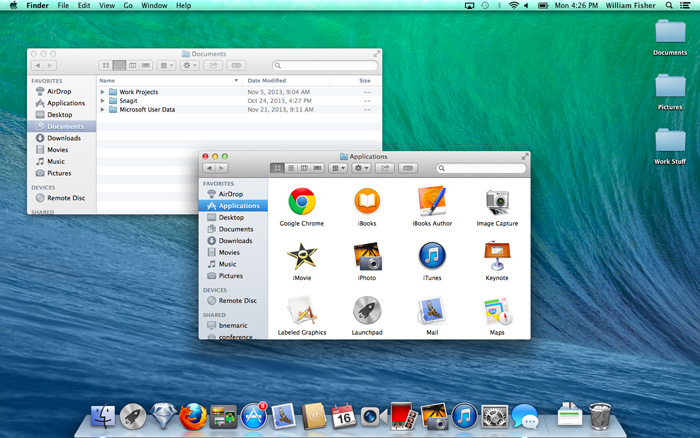Expand the Microsoft User Data folder
This screenshot has height=438, width=700.
[x=102, y=109]
